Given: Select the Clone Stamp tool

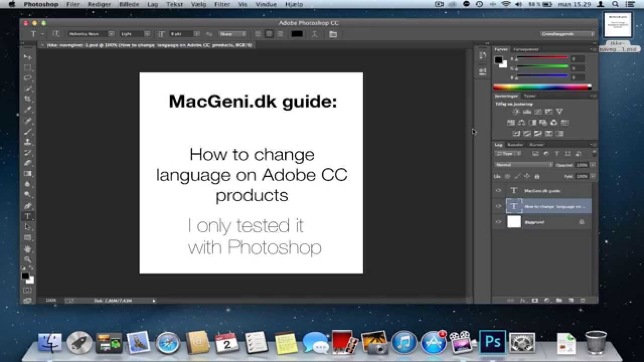Looking at the screenshot, I should click(x=28, y=142).
